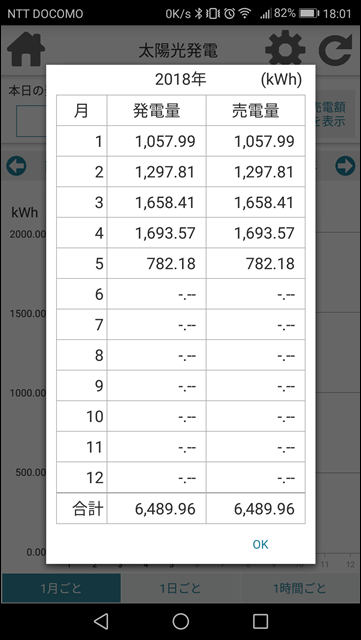Tap the 売電額を表示 button
The image size is (361, 640).
333,114
